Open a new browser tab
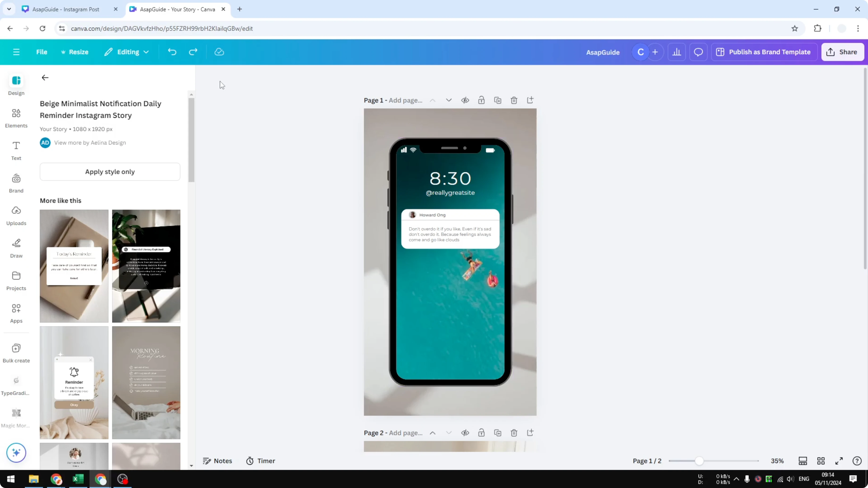This screenshot has width=868, height=488. 240,9
